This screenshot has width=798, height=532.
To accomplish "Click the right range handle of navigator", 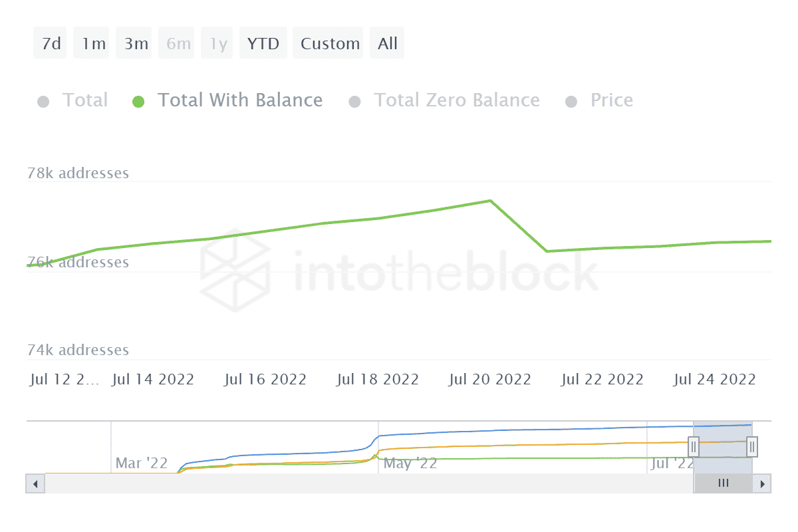I will (752, 447).
